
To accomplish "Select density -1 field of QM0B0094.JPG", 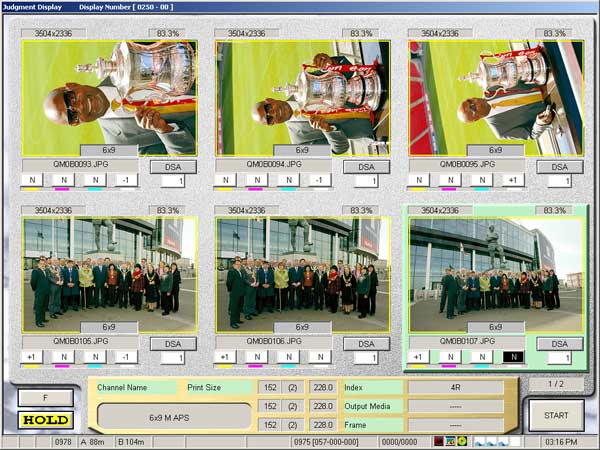I will (320, 180).
